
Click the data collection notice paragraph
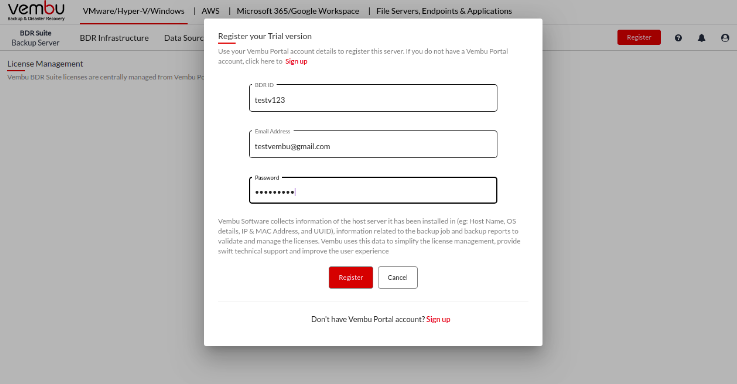369,236
